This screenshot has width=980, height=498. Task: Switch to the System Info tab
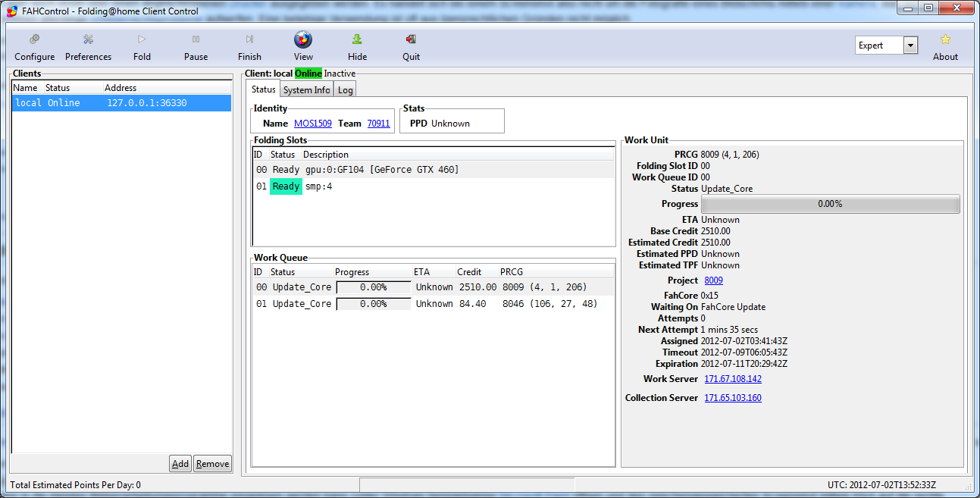(x=307, y=89)
